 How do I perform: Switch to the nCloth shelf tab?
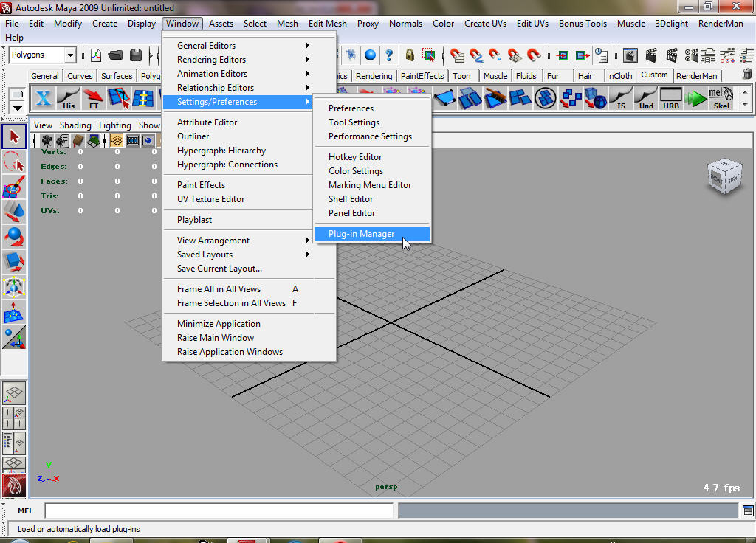pos(620,76)
